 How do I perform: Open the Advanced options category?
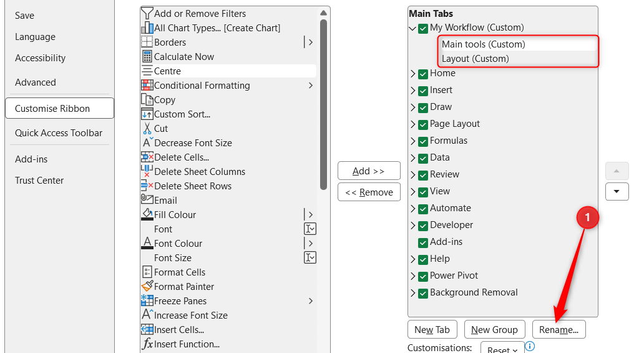pos(36,82)
